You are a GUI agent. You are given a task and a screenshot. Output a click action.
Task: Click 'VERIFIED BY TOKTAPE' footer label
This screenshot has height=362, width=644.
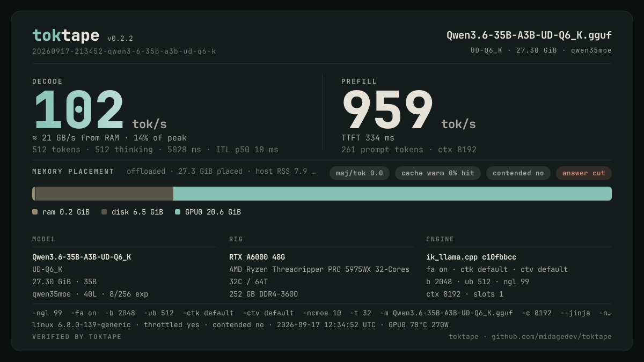click(77, 337)
